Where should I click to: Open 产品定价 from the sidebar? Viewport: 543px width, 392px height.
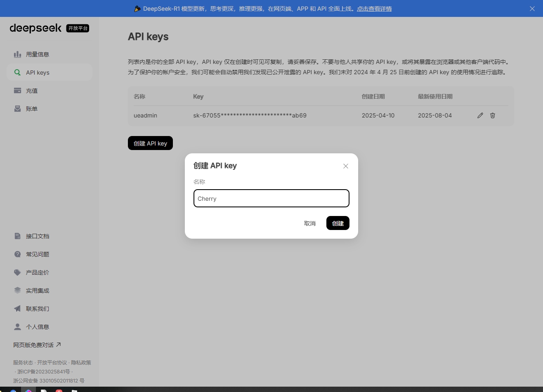pos(50,272)
